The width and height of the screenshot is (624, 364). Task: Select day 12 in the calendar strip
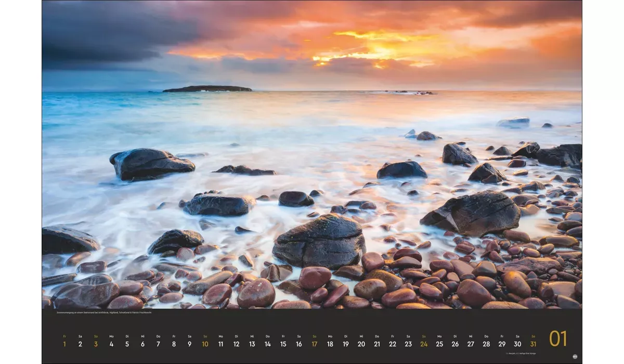click(236, 341)
